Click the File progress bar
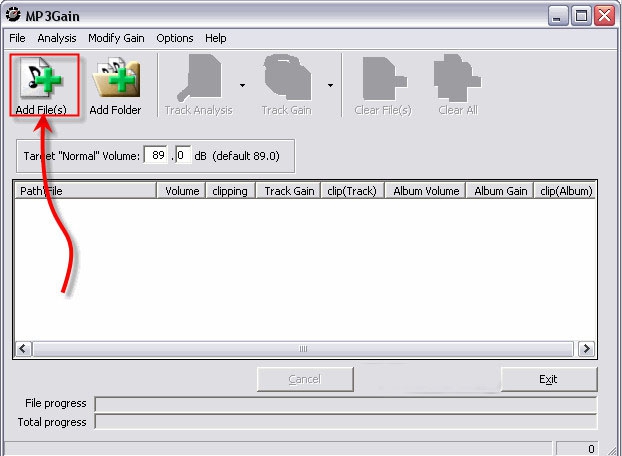The height and width of the screenshot is (456, 622). (x=346, y=404)
